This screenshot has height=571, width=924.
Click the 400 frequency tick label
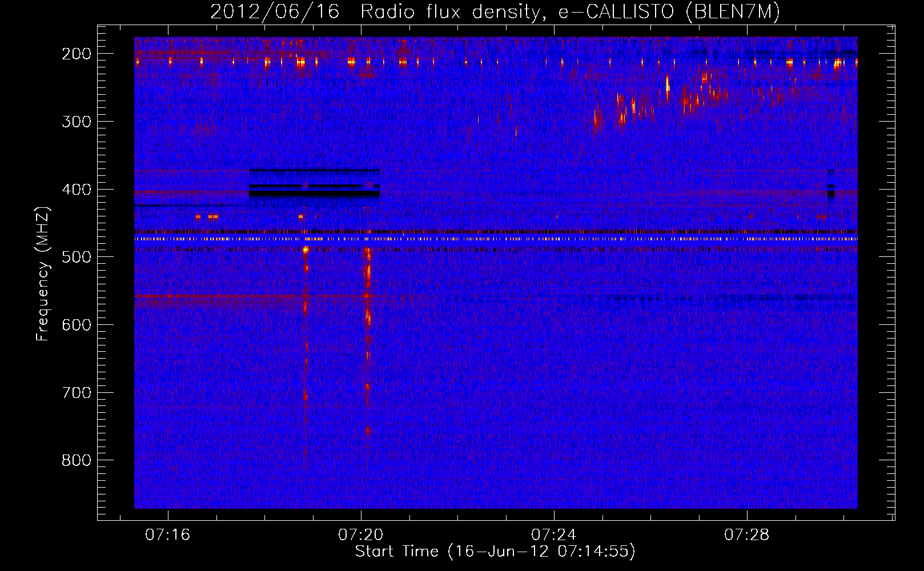click(76, 190)
